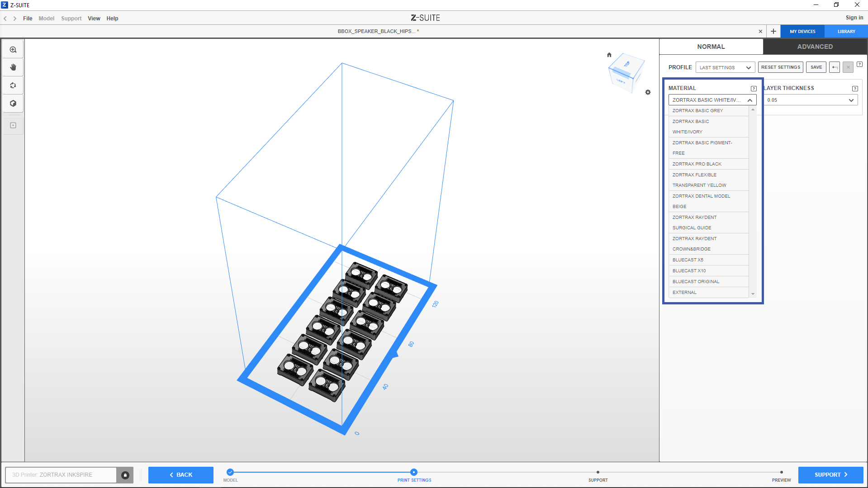Click the Material help question icon
Image resolution: width=868 pixels, height=488 pixels.
pos(754,89)
